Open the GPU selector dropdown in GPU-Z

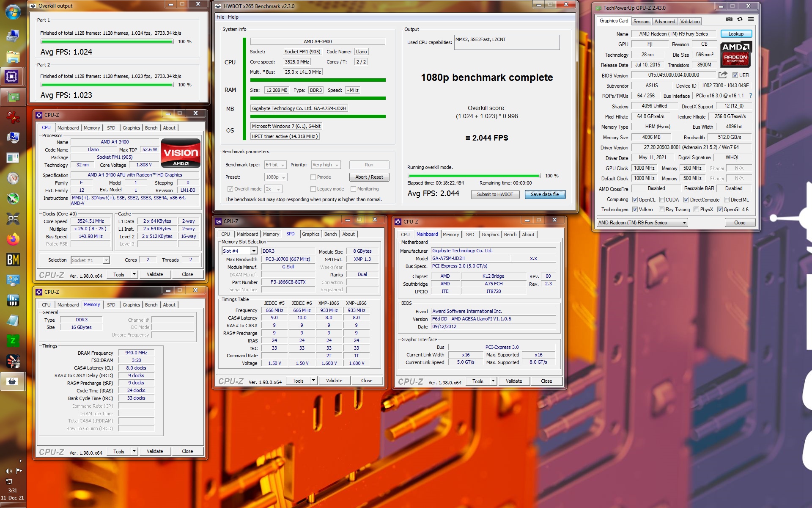(x=642, y=223)
